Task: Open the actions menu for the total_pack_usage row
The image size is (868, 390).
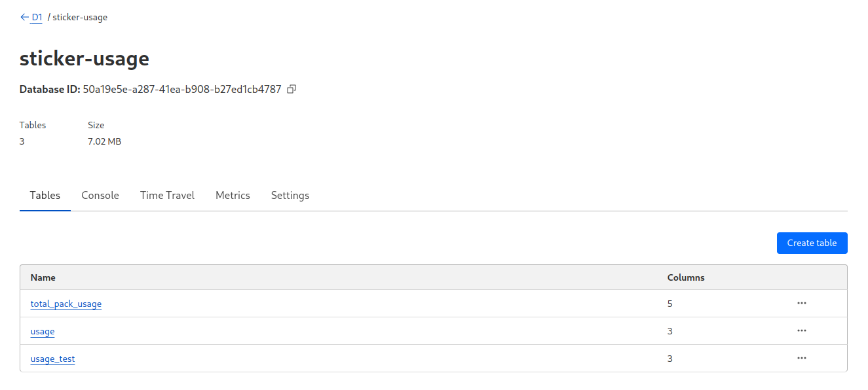Action: click(801, 304)
